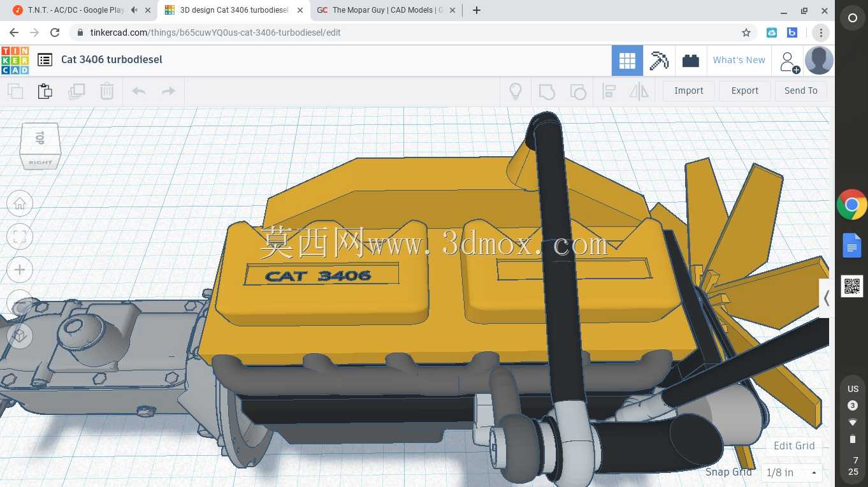Click the Edit Grid button
This screenshot has width=868, height=487.
tap(794, 446)
